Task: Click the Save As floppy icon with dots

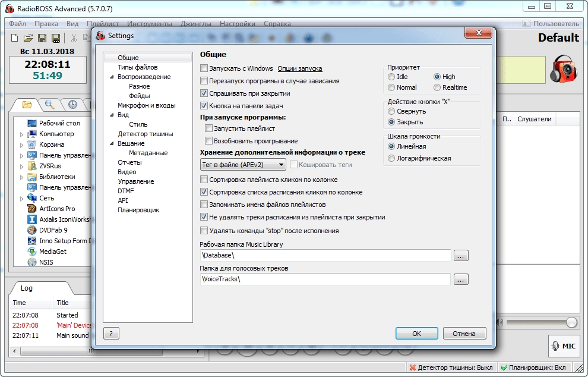Action: click(56, 38)
